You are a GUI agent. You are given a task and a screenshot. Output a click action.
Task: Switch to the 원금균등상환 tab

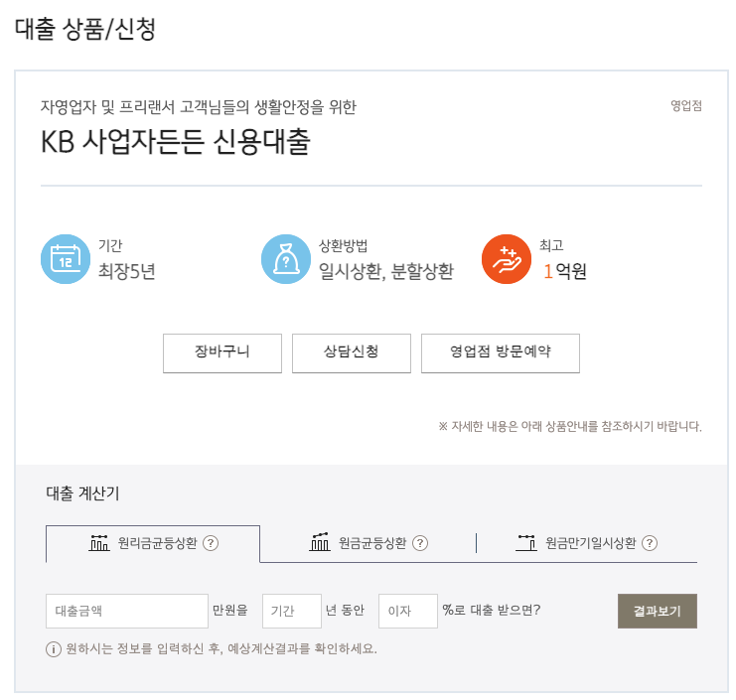click(x=368, y=544)
